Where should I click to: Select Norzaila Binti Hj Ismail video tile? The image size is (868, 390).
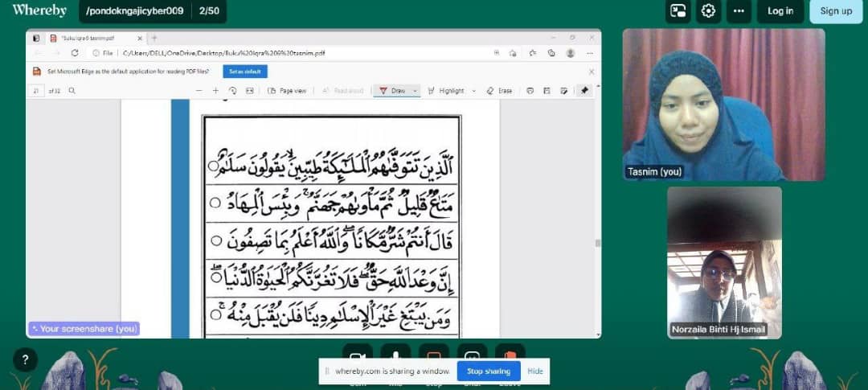(x=724, y=263)
